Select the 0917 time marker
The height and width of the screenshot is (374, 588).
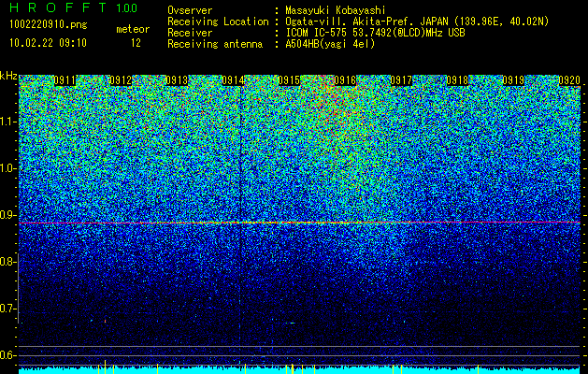pos(401,80)
